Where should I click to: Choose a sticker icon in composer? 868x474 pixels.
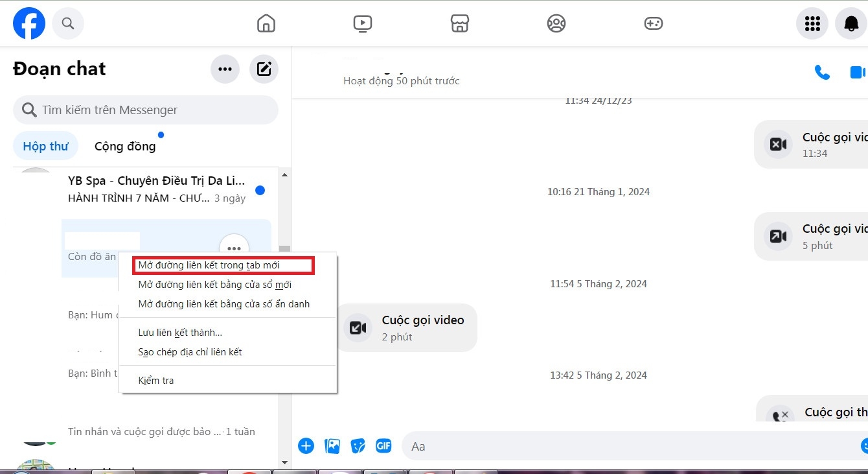click(358, 446)
